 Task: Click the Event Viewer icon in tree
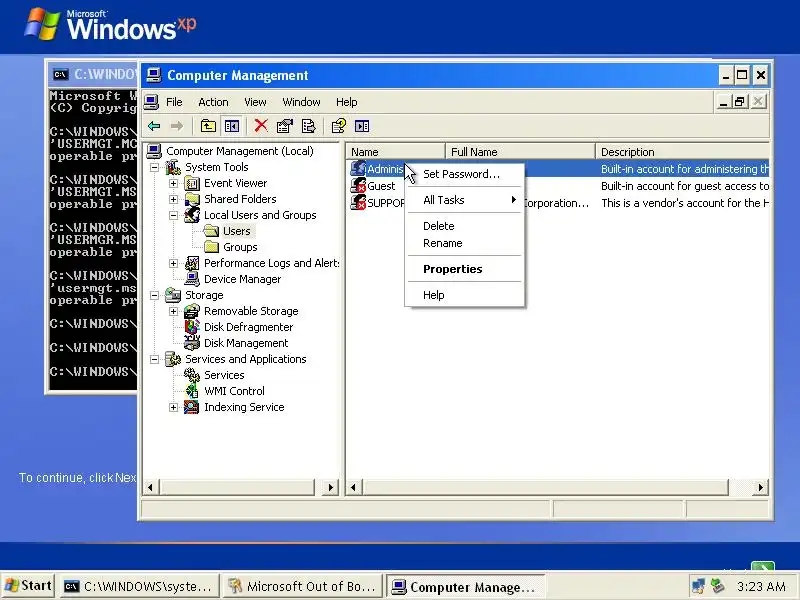pos(192,183)
